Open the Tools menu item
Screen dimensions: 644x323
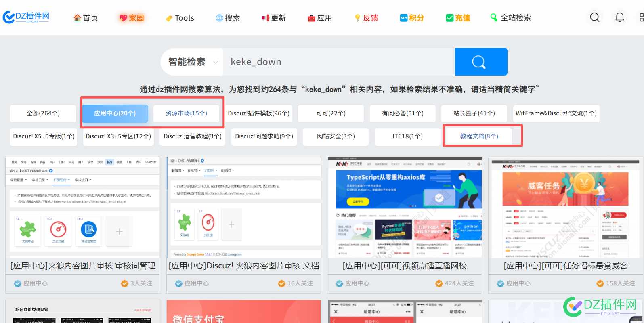point(180,18)
